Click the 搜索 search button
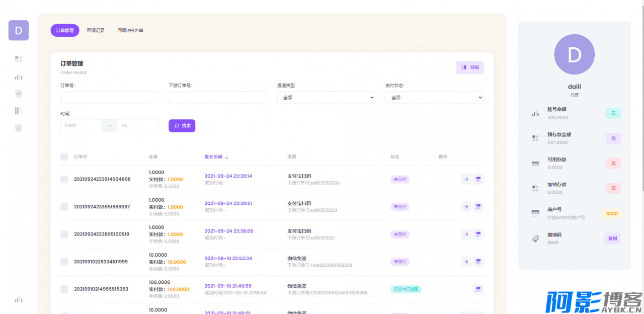Screen dimensions: 644x314 (182, 126)
